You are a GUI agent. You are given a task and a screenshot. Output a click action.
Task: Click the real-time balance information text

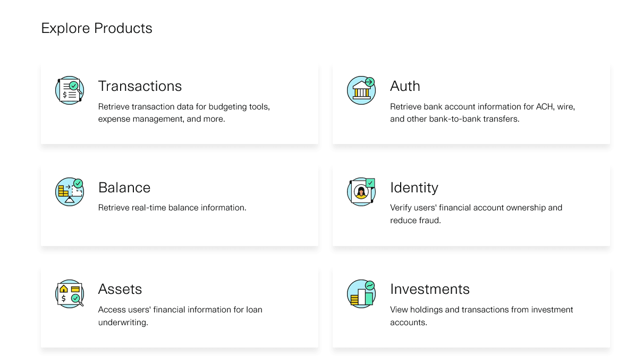tap(172, 208)
